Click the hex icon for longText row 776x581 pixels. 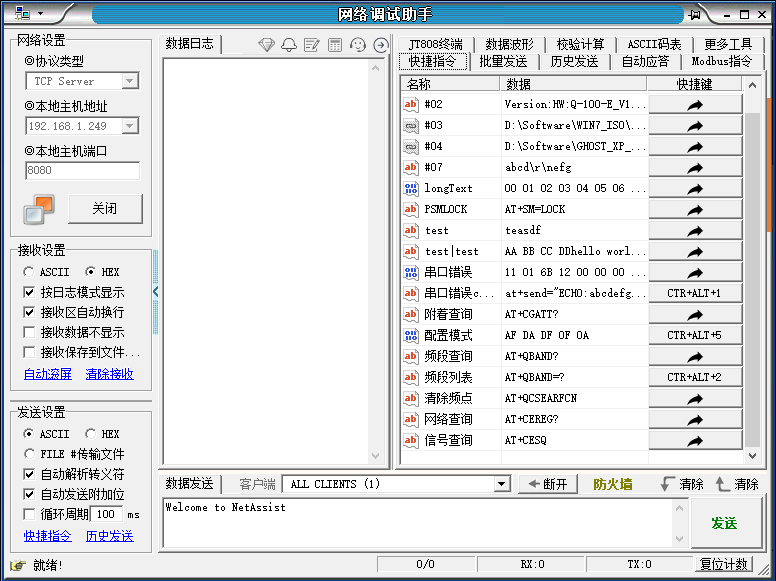coord(411,189)
